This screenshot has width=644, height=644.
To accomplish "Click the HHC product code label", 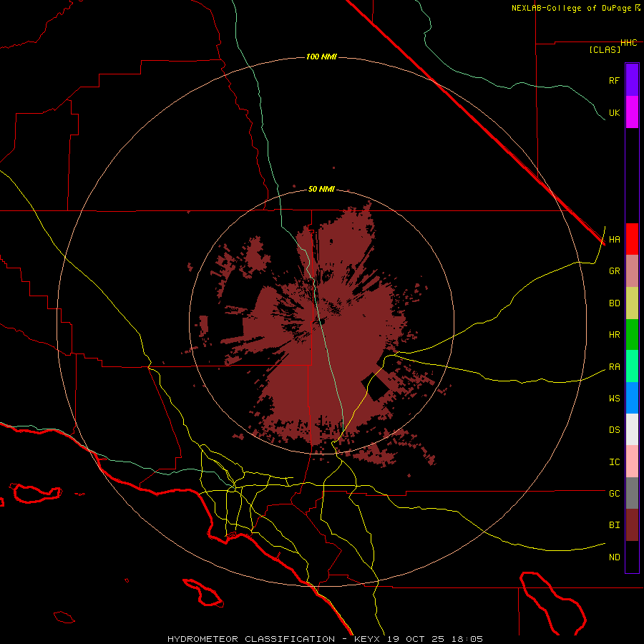I will click(x=629, y=43).
